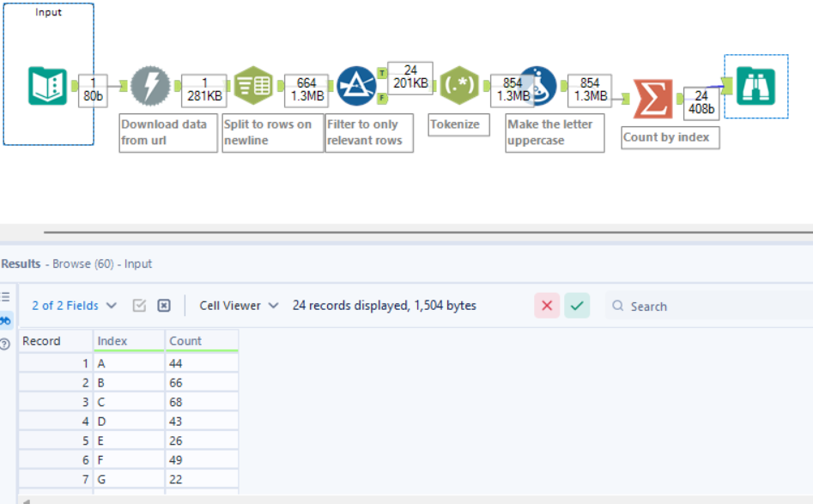Click the Count column header

point(202,341)
